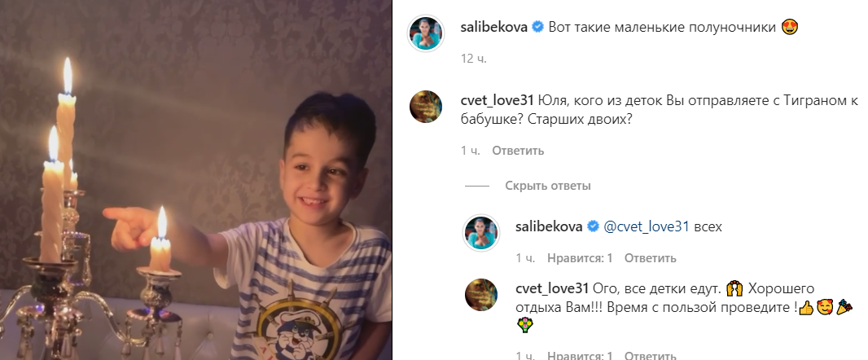This screenshot has width=868, height=360.
Task: Click the photo of the boy with the candles
Action: (196, 180)
